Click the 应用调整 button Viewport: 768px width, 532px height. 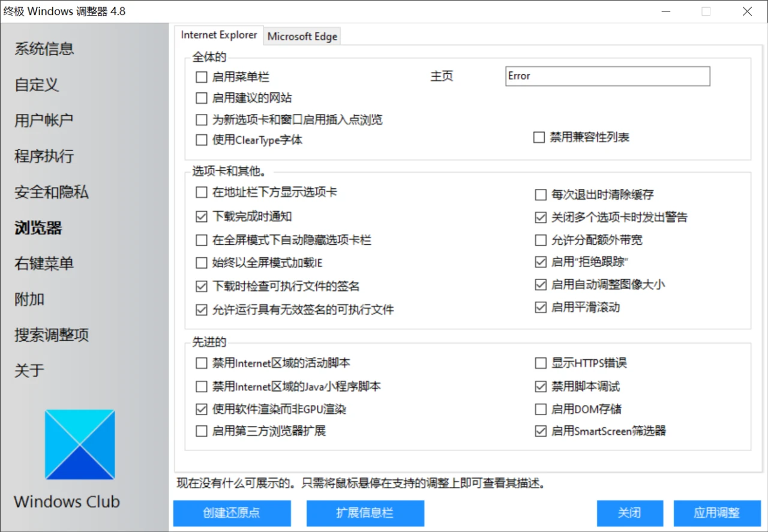(718, 513)
